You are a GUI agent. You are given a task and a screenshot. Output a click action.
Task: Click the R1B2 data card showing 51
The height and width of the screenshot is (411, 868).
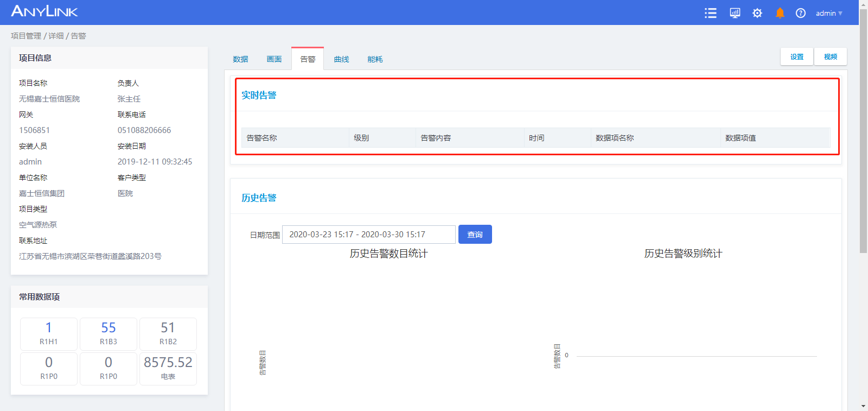168,334
